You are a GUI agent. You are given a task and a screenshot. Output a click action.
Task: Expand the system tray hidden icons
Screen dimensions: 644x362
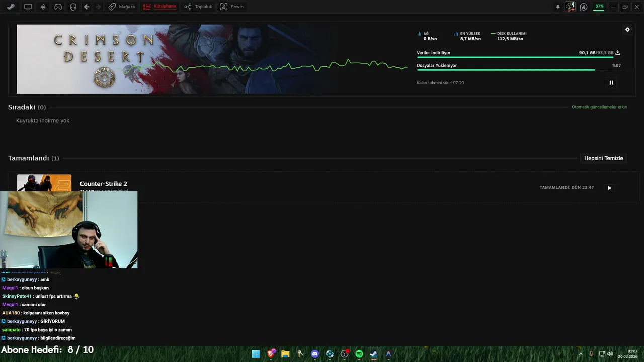[580, 354]
